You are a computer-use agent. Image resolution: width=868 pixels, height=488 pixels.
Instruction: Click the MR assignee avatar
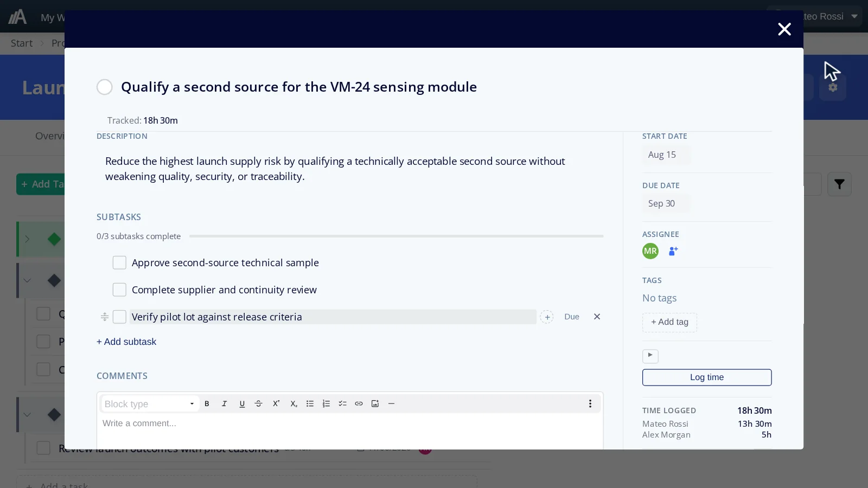coord(650,251)
